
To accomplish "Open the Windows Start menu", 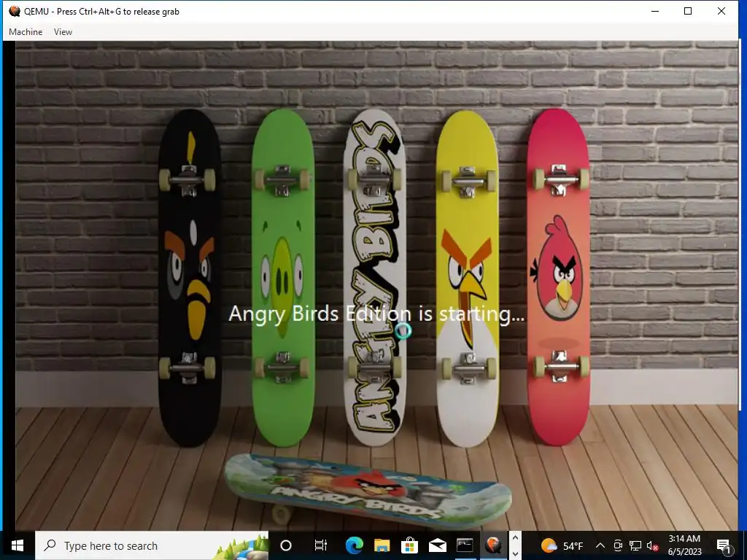I will (x=18, y=545).
